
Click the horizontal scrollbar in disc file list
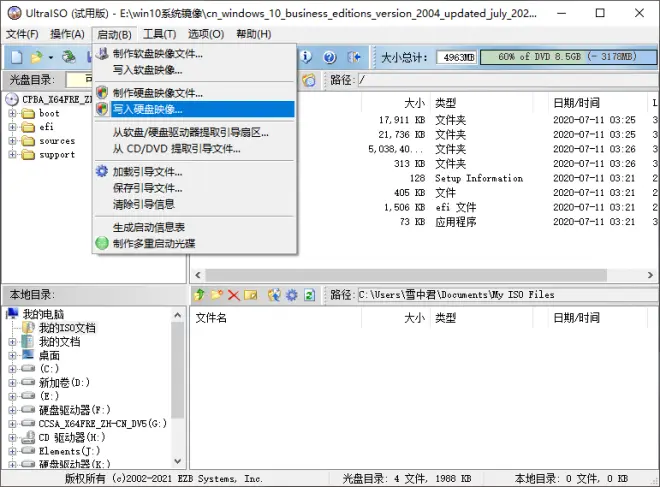click(x=406, y=275)
